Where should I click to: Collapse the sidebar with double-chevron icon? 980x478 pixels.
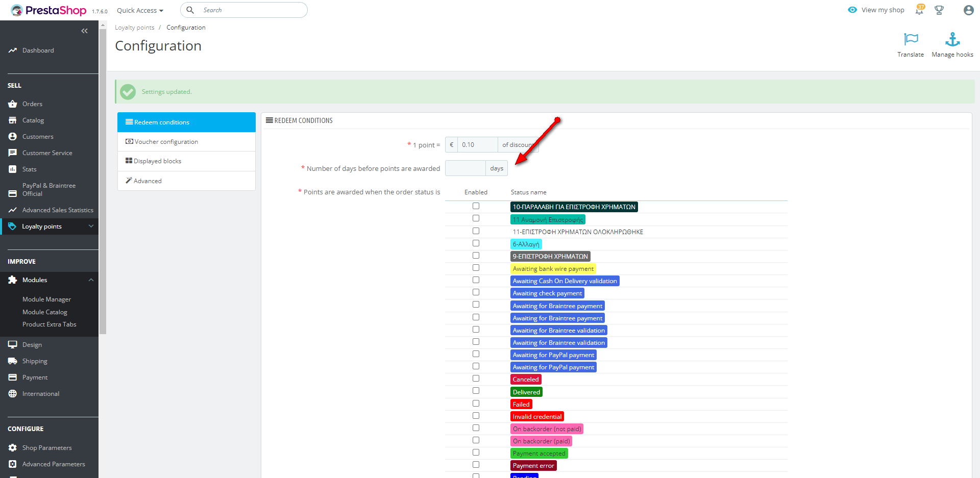tap(84, 31)
